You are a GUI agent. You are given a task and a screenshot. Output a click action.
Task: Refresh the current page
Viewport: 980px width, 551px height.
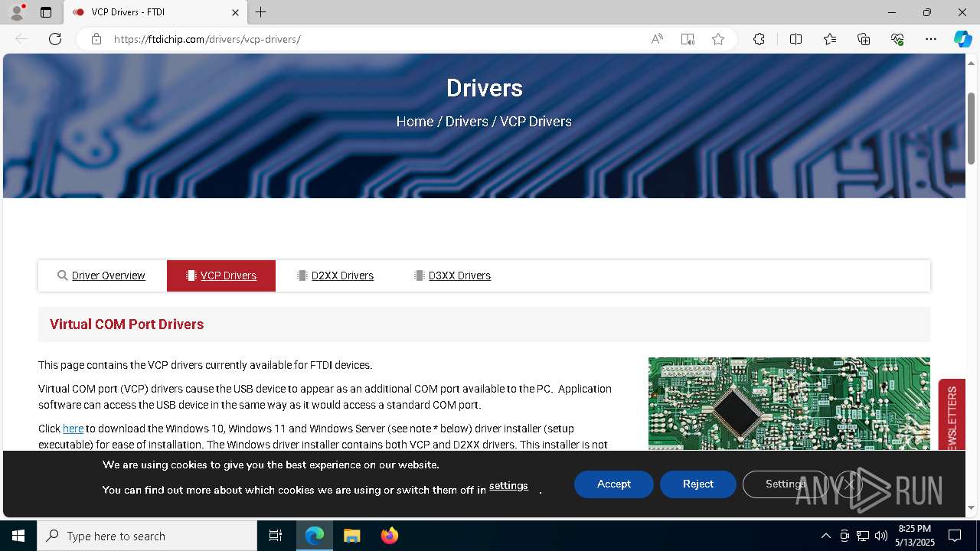[55, 39]
